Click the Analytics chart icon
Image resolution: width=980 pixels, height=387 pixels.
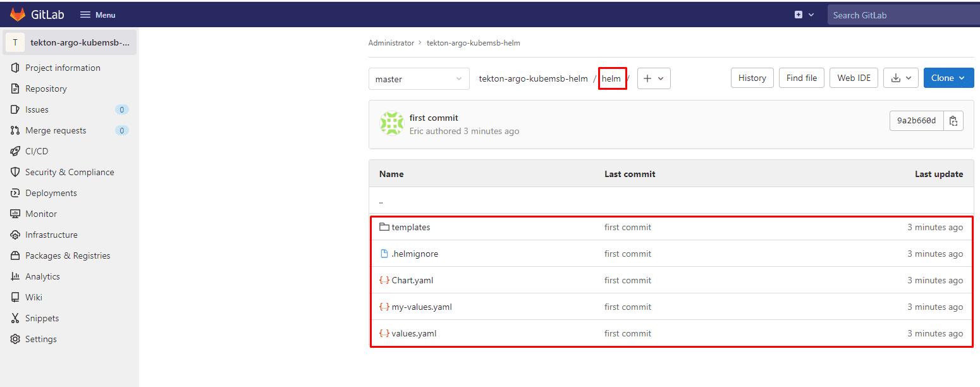pos(15,276)
